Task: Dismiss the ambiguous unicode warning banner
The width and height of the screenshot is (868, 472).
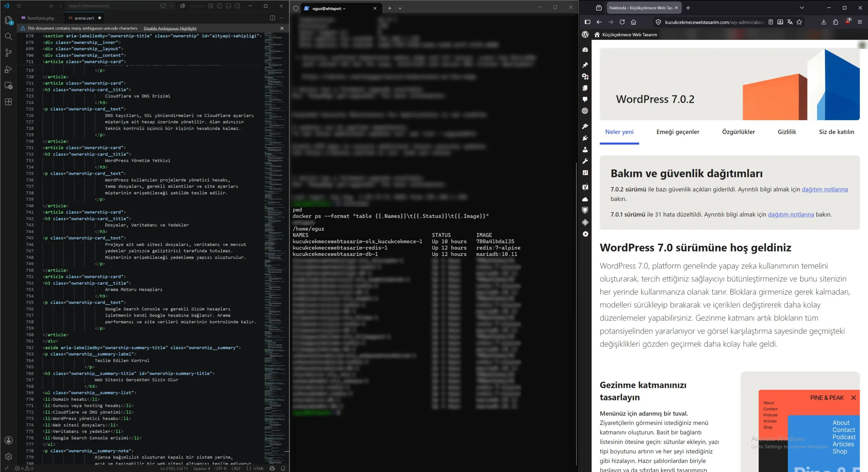Action: tap(282, 29)
